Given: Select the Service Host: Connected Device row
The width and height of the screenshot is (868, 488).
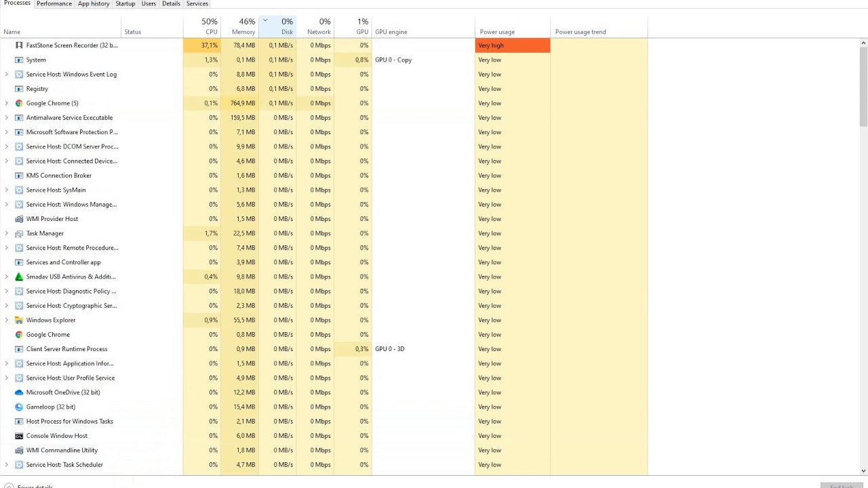Looking at the screenshot, I should 324,161.
